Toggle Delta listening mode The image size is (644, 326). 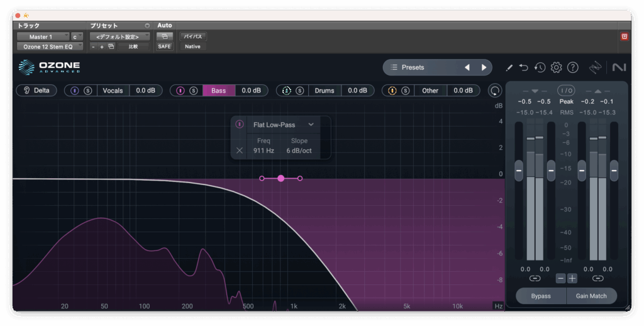[36, 91]
